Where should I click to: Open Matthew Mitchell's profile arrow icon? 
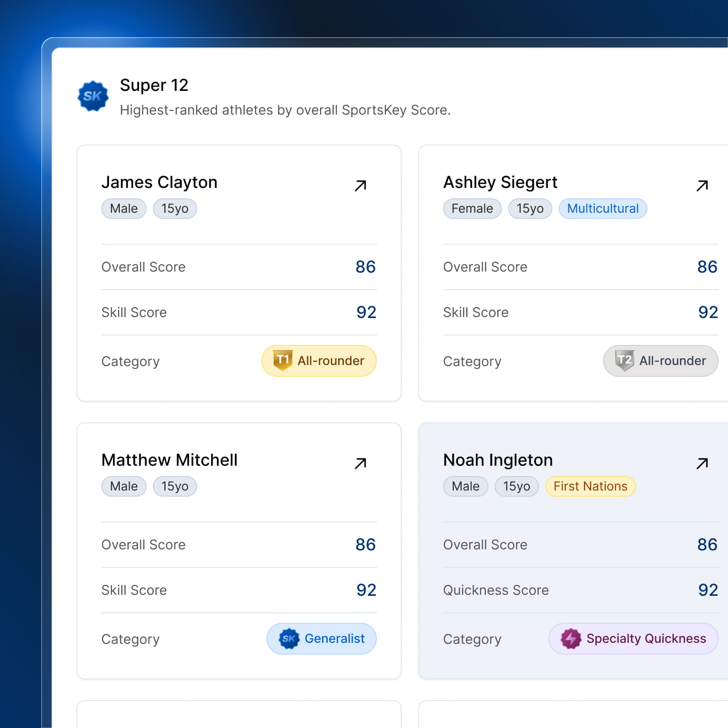(360, 463)
